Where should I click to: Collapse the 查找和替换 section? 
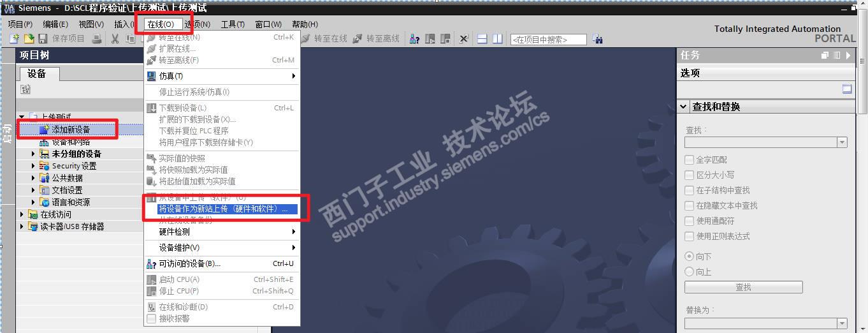pos(684,107)
